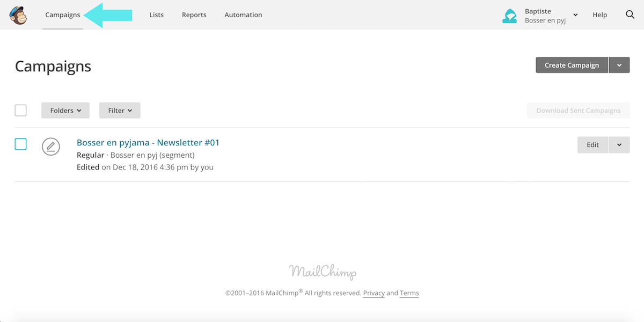Image resolution: width=644 pixels, height=322 pixels.
Task: Check the Bosser en pyjama newsletter checkbox
Action: (20, 144)
